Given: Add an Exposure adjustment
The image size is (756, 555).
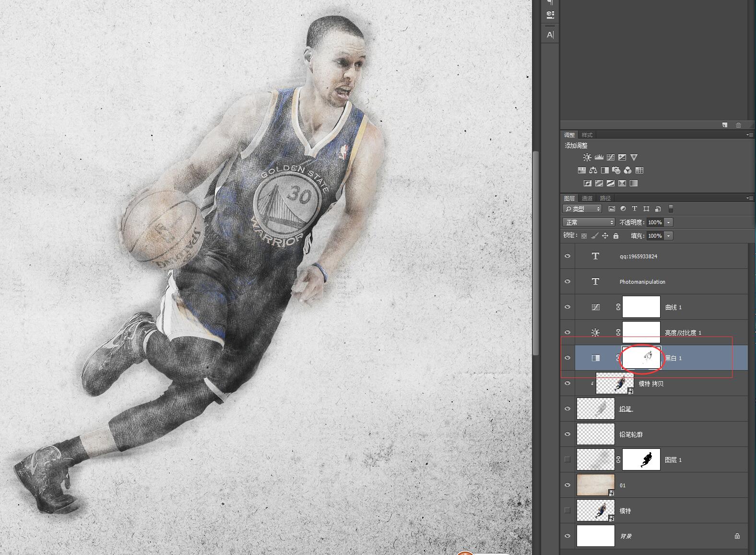Looking at the screenshot, I should point(622,157).
